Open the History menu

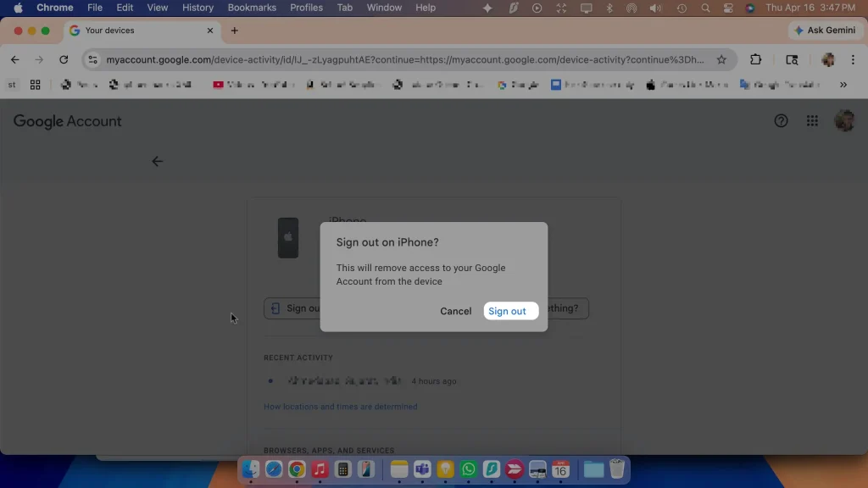(x=198, y=8)
